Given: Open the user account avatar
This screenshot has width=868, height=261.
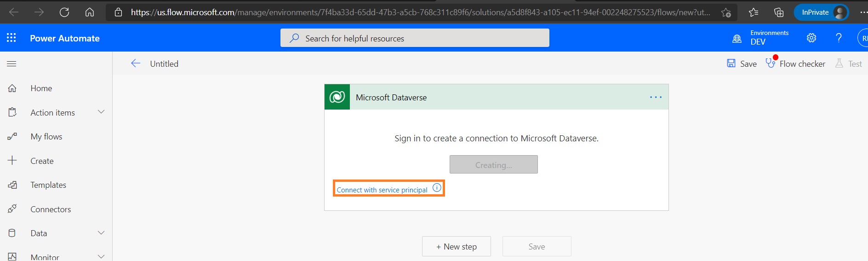Looking at the screenshot, I should point(863,38).
